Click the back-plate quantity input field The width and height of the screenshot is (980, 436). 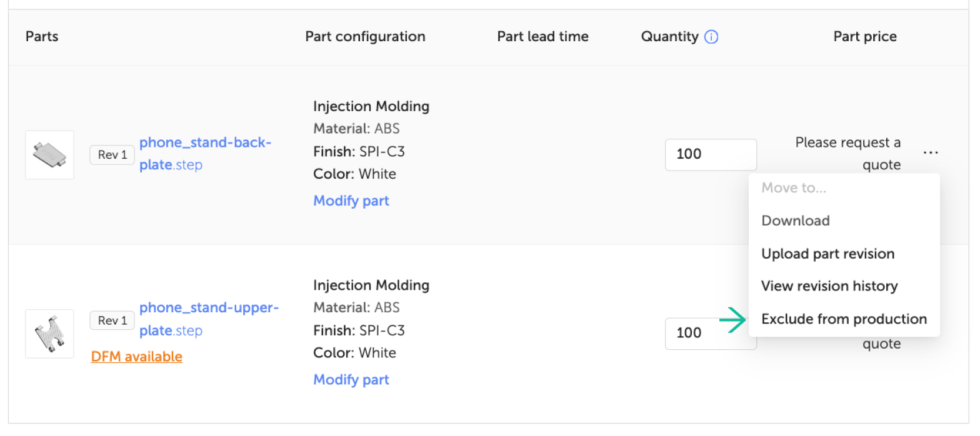711,154
